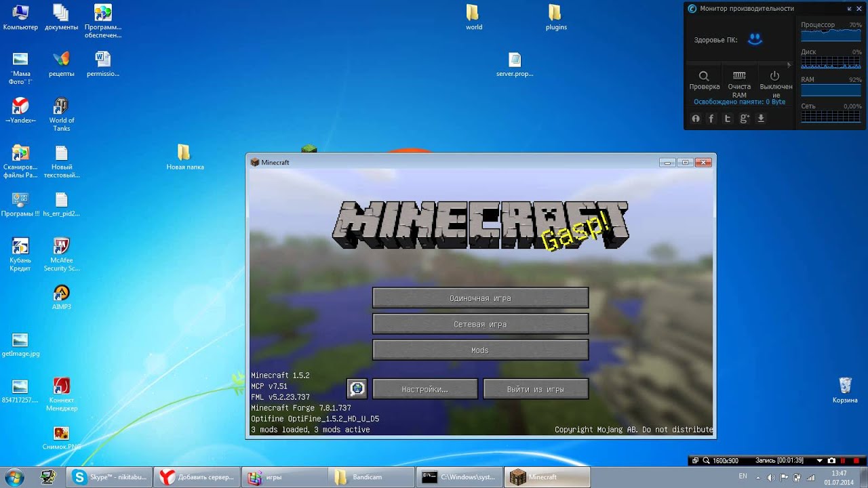Image resolution: width=868 pixels, height=488 pixels.
Task: Select the plugins folder on desktop
Action: pos(555,18)
